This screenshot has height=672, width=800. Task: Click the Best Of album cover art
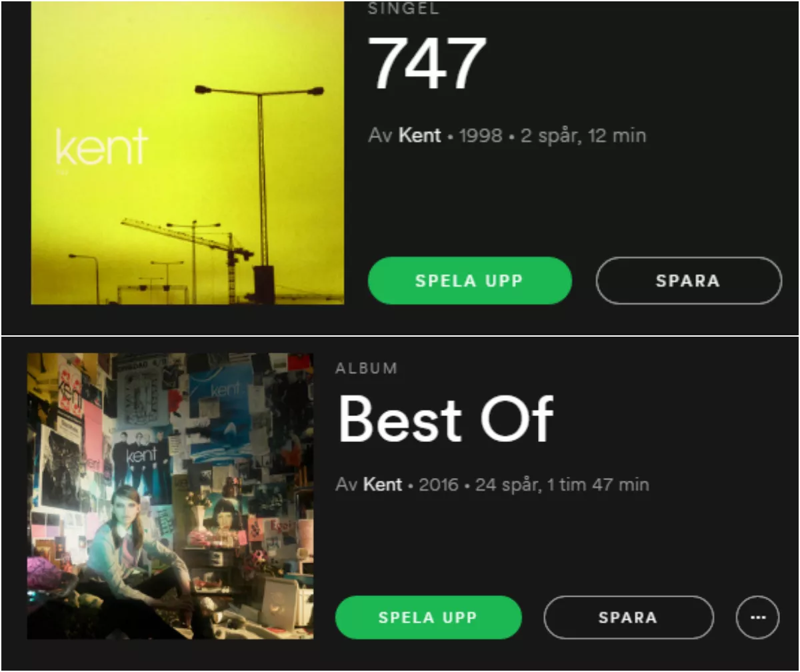click(170, 496)
